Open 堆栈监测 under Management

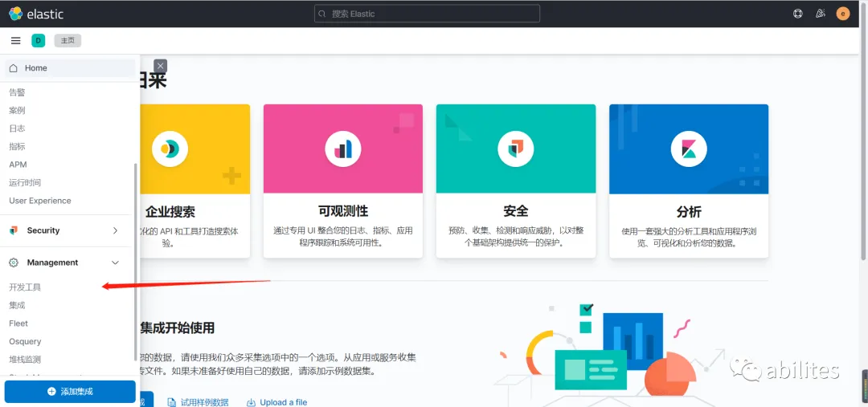click(x=25, y=360)
